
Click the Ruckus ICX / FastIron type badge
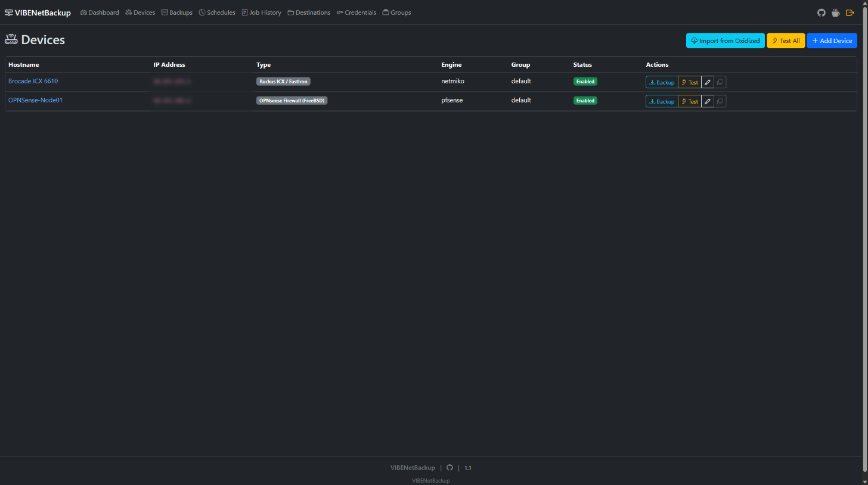click(283, 81)
